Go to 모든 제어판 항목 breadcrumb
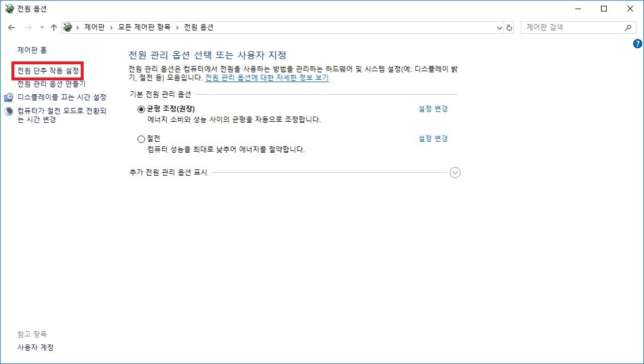The height and width of the screenshot is (364, 644). (x=144, y=28)
